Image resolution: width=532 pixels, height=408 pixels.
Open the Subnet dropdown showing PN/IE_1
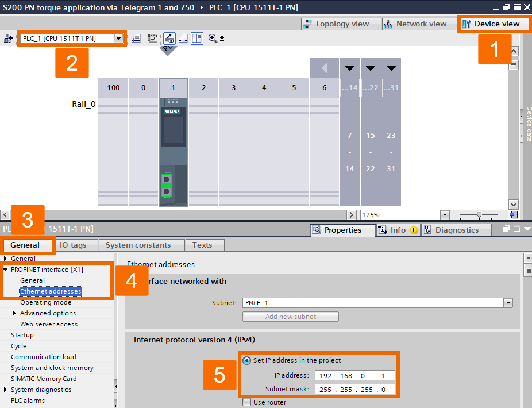coord(508,303)
